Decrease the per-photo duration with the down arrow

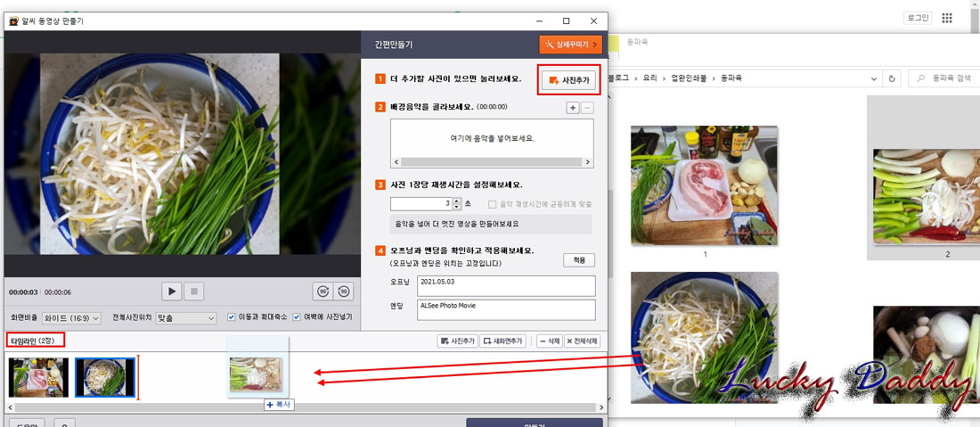coord(457,207)
